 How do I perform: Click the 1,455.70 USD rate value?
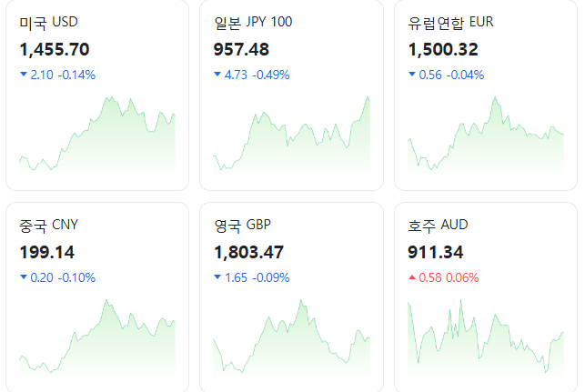[55, 50]
